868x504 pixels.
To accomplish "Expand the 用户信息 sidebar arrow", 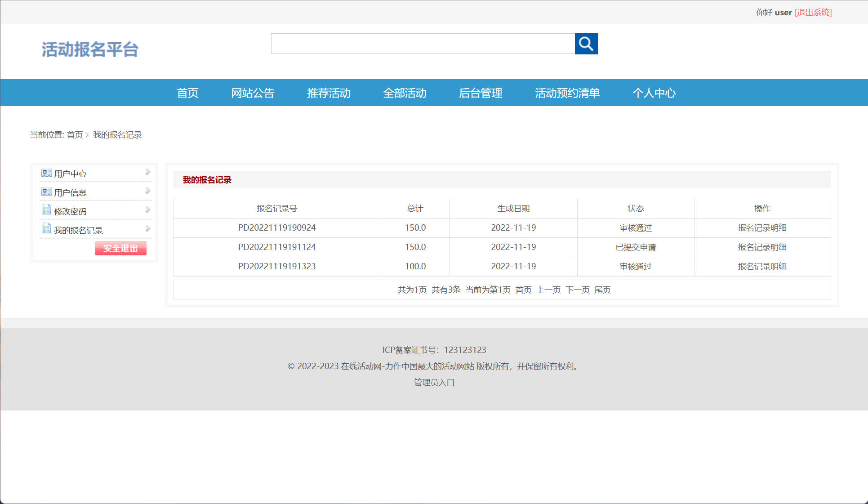I will [x=148, y=190].
